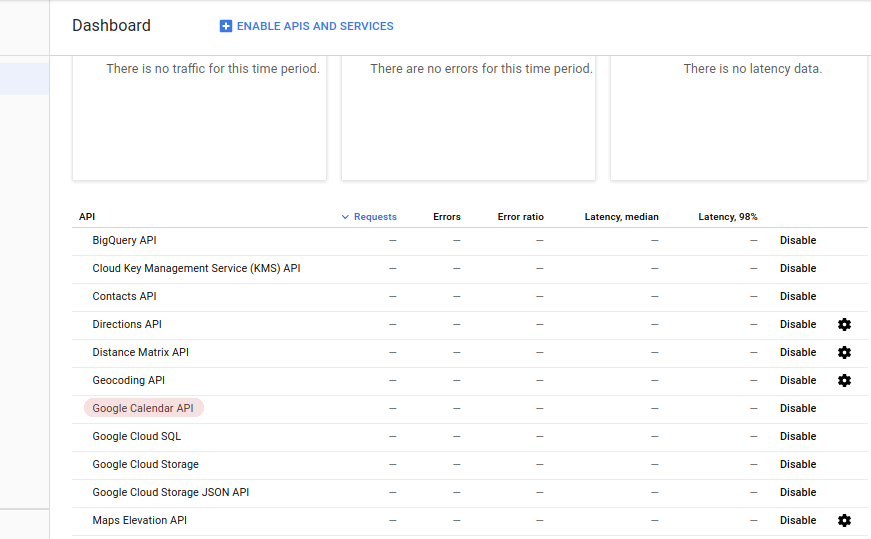Click the plus icon beside Enable APIs
The height and width of the screenshot is (539, 871).
pos(226,26)
